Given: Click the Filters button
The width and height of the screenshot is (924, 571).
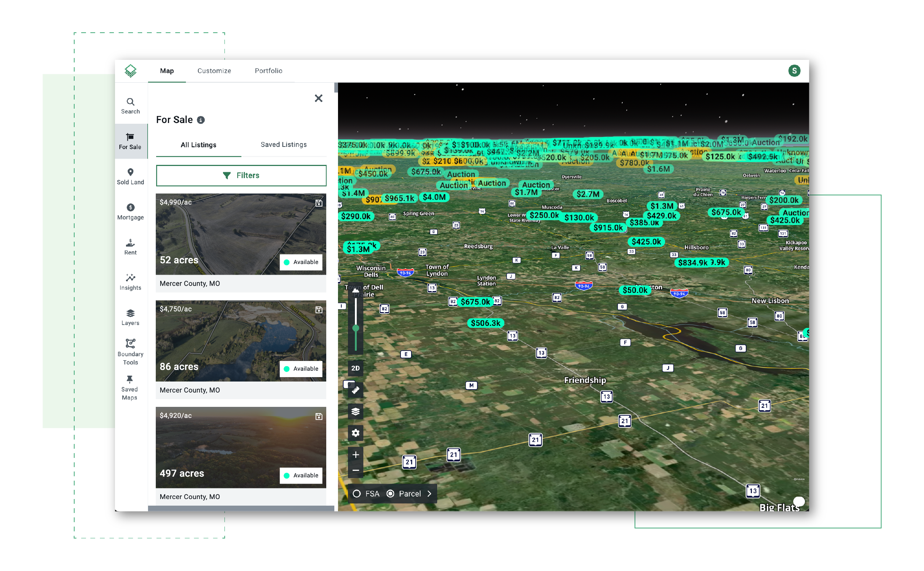Looking at the screenshot, I should pyautogui.click(x=241, y=175).
